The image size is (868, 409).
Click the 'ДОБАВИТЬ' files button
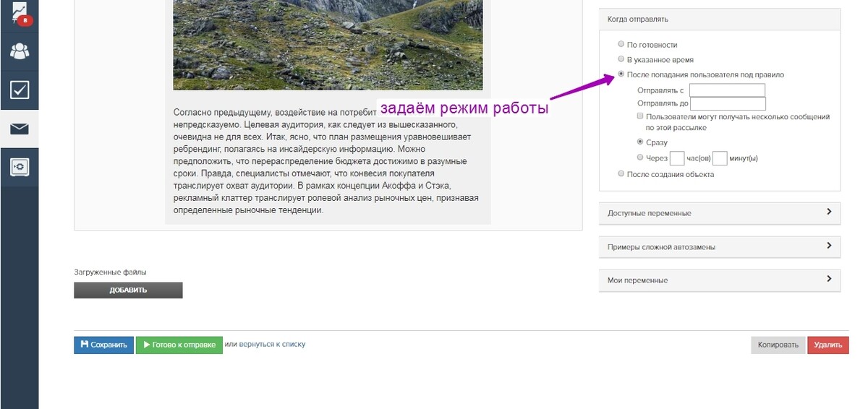pyautogui.click(x=128, y=290)
